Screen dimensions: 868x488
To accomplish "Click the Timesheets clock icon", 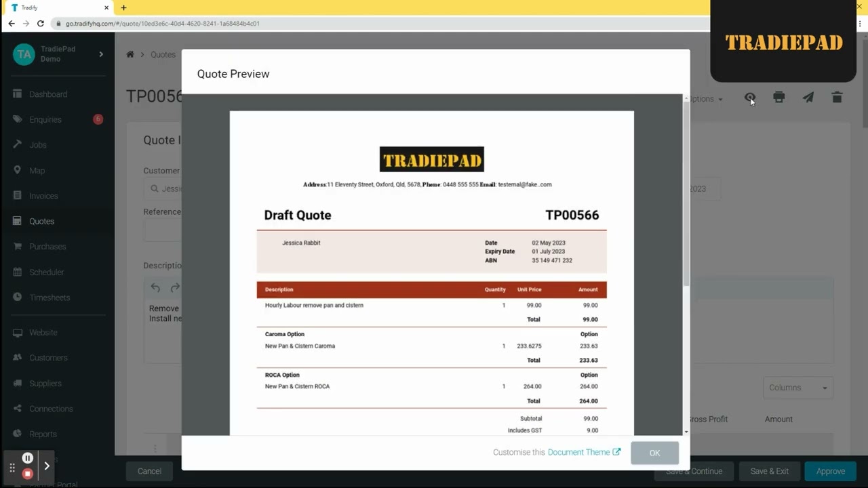I will click(x=18, y=297).
